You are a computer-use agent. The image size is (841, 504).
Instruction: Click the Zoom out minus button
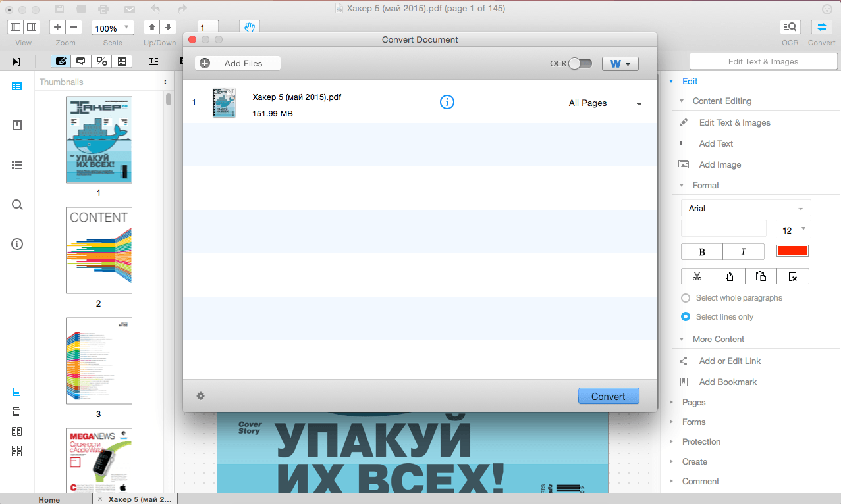click(x=74, y=28)
